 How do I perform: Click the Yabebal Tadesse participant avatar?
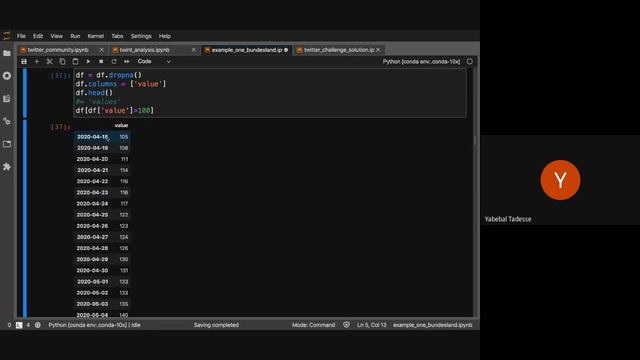[x=560, y=180]
